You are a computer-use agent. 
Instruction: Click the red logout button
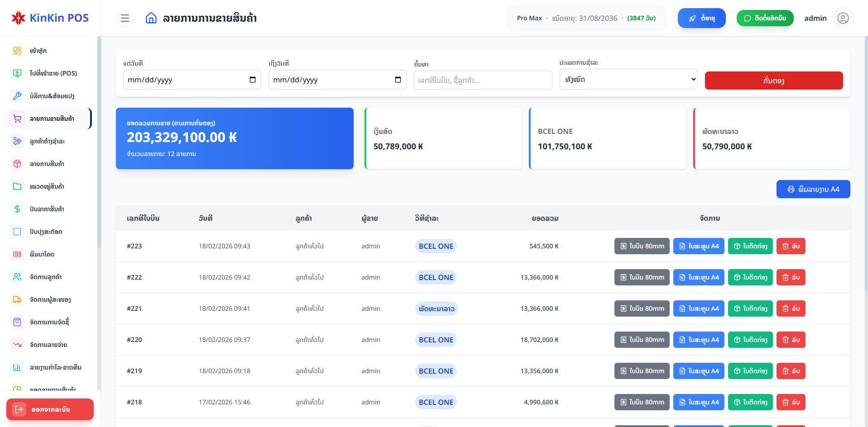pyautogui.click(x=50, y=409)
